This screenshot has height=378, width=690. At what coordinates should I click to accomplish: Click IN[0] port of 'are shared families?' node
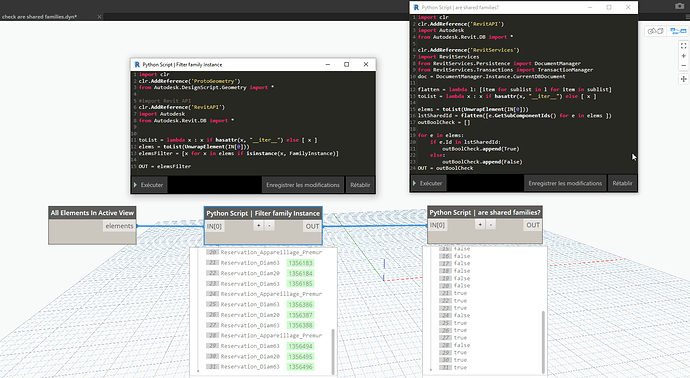click(437, 225)
